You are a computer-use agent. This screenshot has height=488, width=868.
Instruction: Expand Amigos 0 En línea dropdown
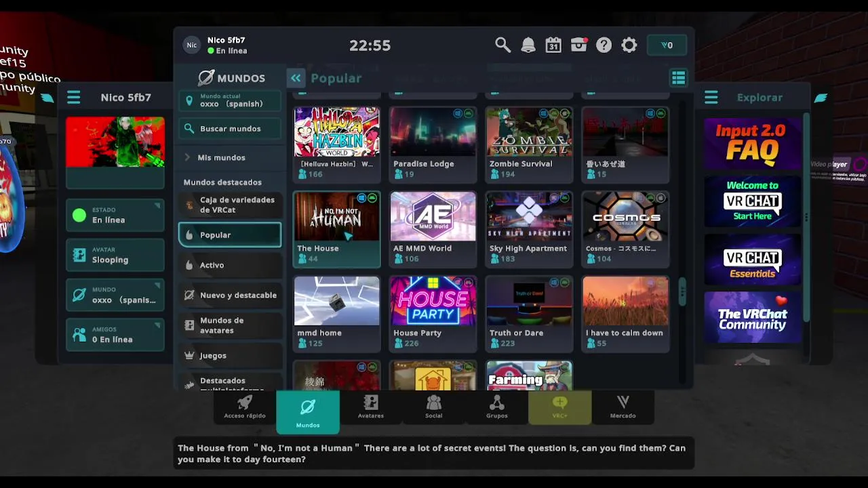(115, 335)
